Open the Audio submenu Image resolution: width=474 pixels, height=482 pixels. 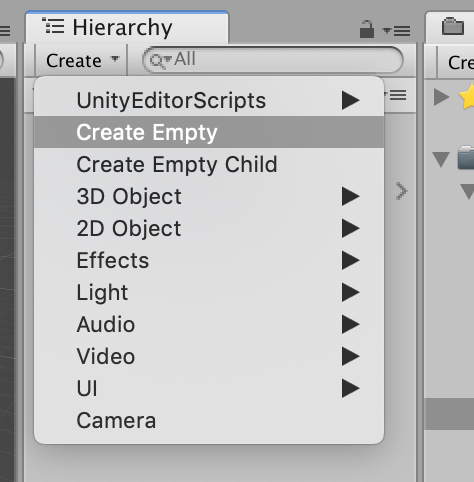tap(209, 324)
